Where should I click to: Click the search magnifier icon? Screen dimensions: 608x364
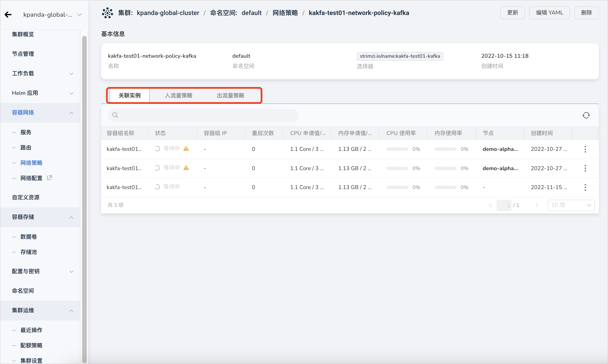[115, 115]
